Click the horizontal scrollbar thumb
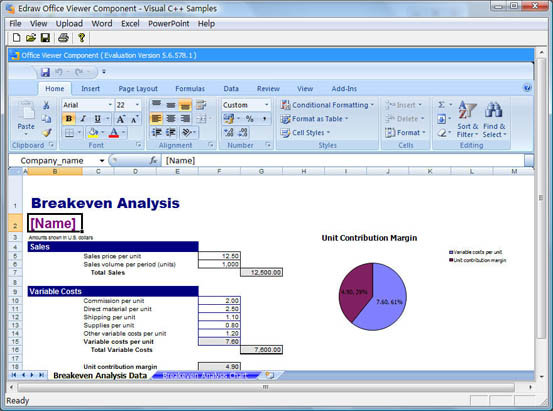 (x=266, y=387)
